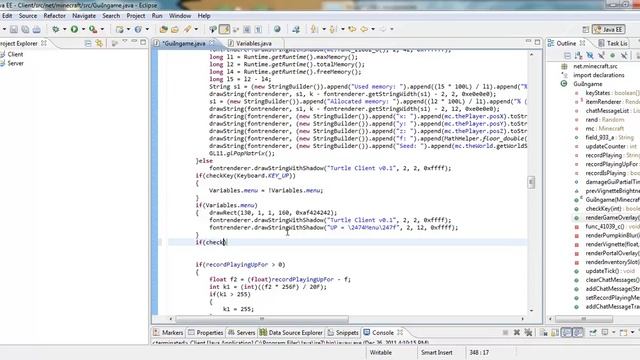Viewport: 640px width, 360px height.
Task: Toggle Hide Fields in Outline toolbar
Action: (590, 55)
